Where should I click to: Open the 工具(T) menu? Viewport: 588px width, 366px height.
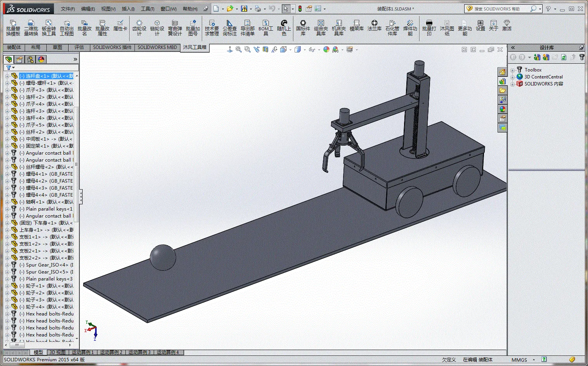click(x=147, y=9)
